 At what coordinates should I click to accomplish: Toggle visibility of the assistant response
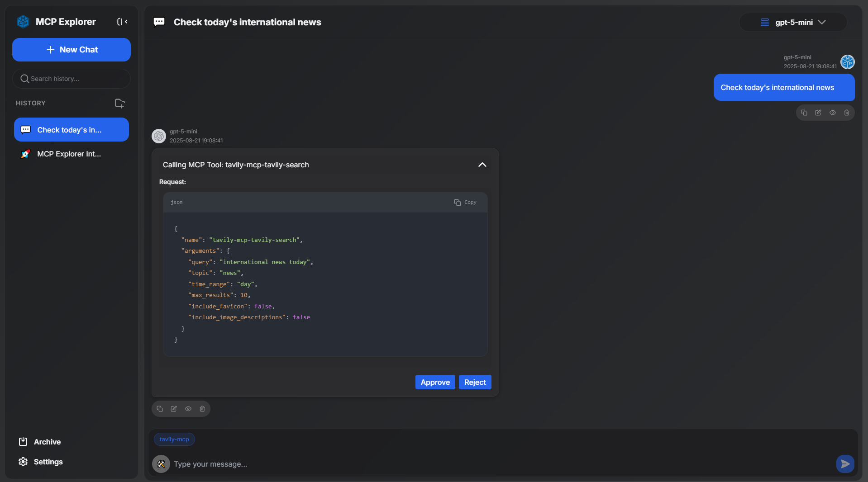(x=188, y=409)
